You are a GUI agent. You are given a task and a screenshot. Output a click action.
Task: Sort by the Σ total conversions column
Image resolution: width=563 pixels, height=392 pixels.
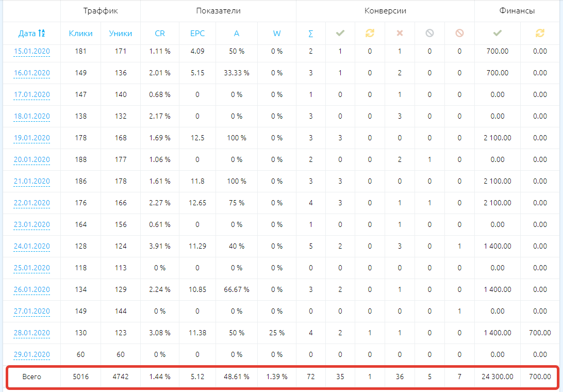[310, 34]
